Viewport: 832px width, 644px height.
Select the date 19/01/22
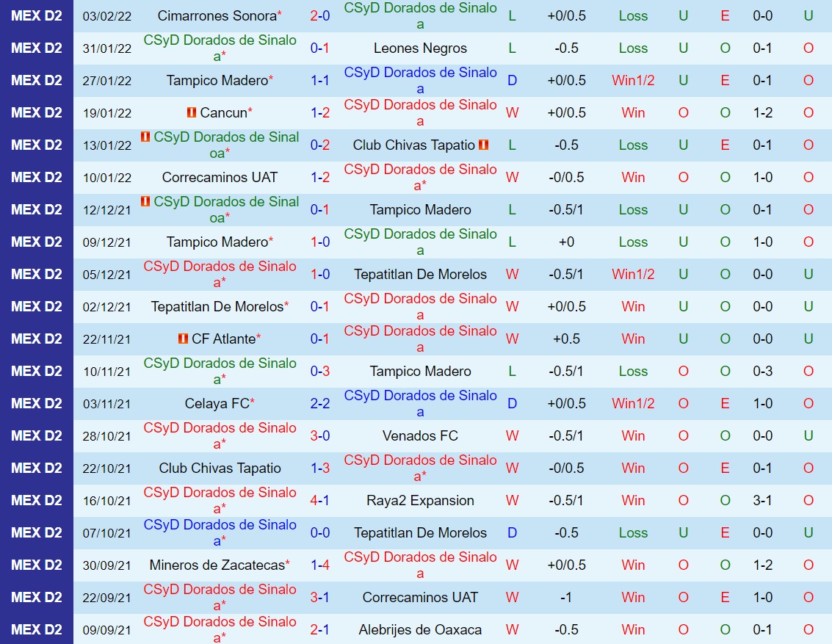coord(106,113)
